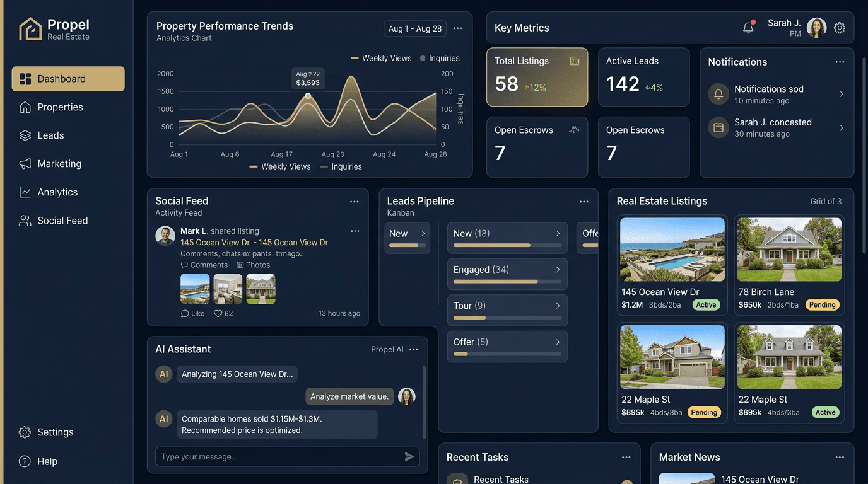The width and height of the screenshot is (868, 484).
Task: Expand the Tour (9) stage chevron
Action: click(x=558, y=306)
